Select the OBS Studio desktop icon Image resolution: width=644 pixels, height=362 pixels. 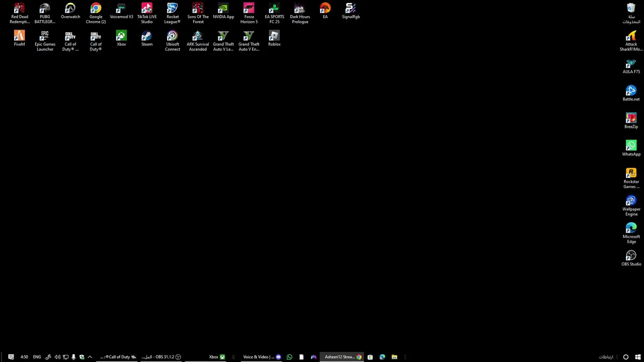631,258
